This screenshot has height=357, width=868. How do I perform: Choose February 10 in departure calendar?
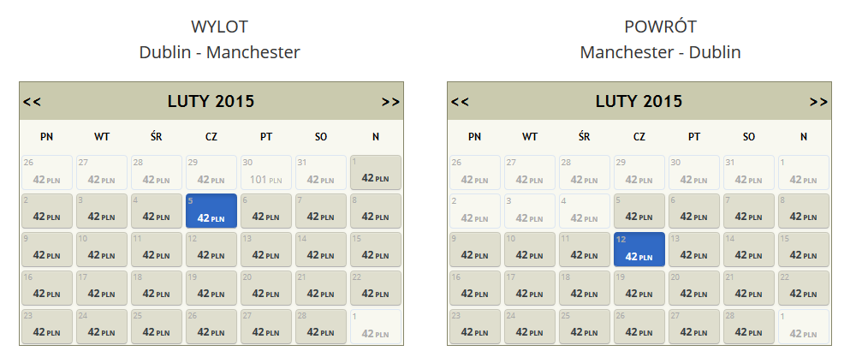tap(102, 250)
